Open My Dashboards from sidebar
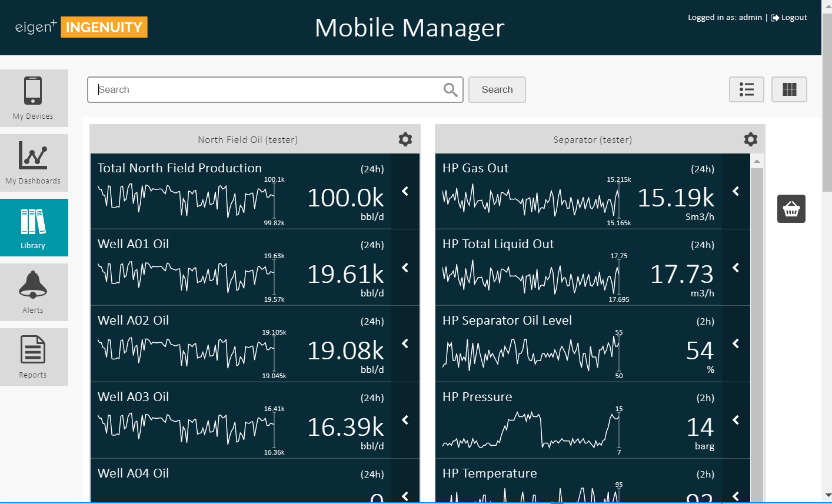 coord(34,163)
